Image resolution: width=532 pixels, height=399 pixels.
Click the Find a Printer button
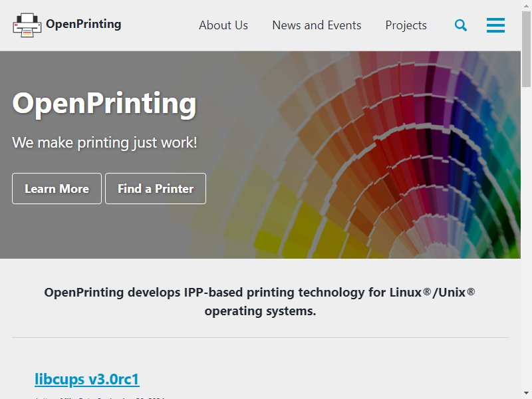(156, 189)
